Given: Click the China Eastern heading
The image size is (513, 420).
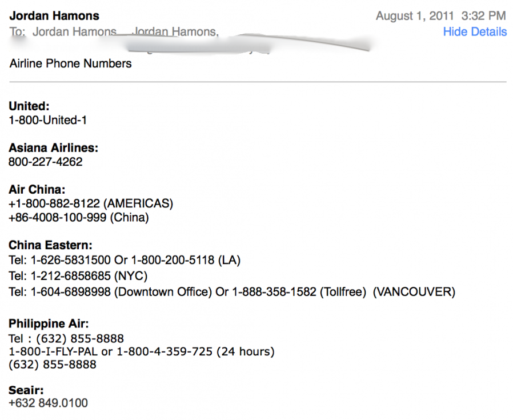Looking at the screenshot, I should 50,245.
